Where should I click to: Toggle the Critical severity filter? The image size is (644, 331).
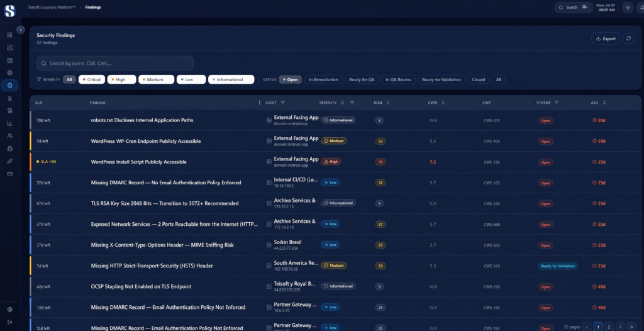coord(92,80)
